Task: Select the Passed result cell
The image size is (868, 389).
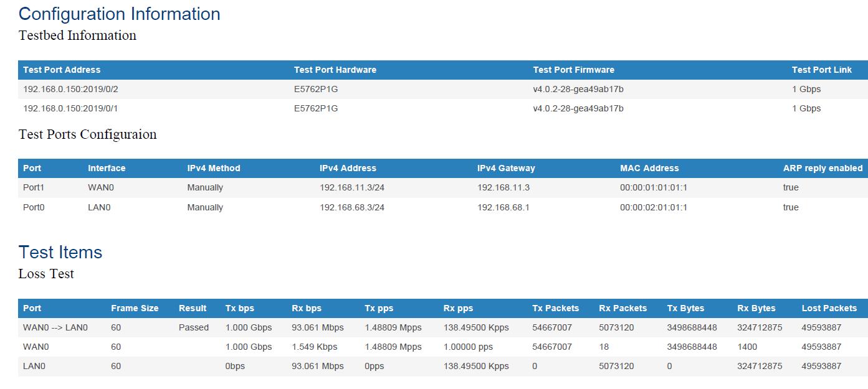Action: tap(194, 327)
